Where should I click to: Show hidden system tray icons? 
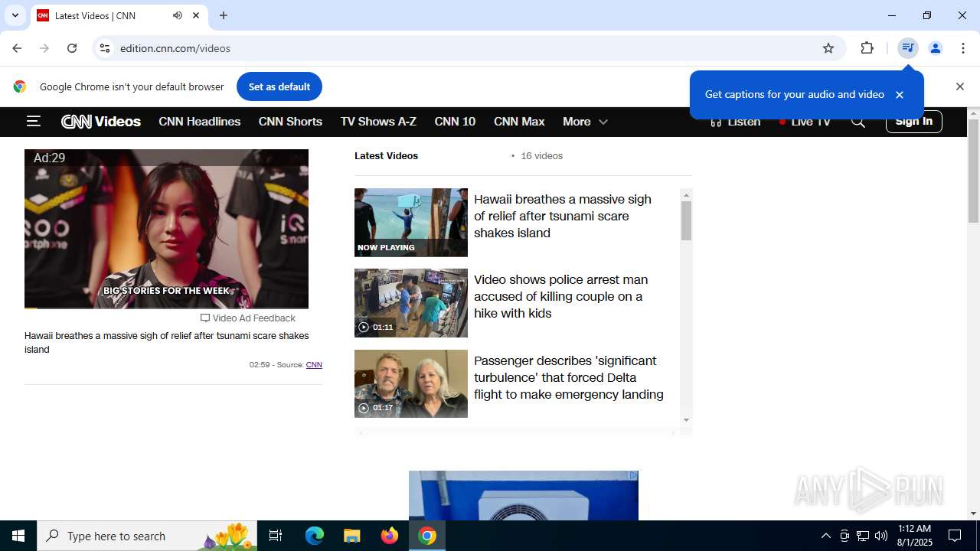(x=825, y=536)
